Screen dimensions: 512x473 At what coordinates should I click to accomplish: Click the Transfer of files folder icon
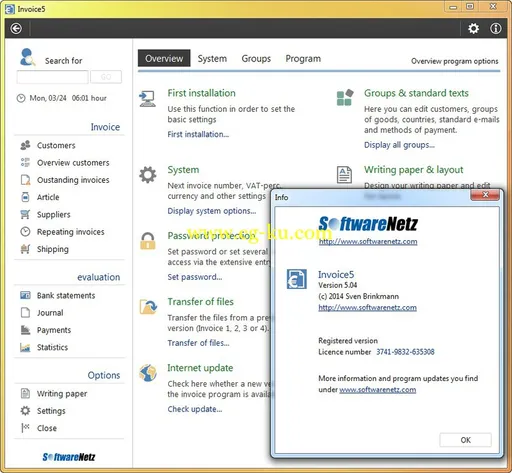(148, 306)
